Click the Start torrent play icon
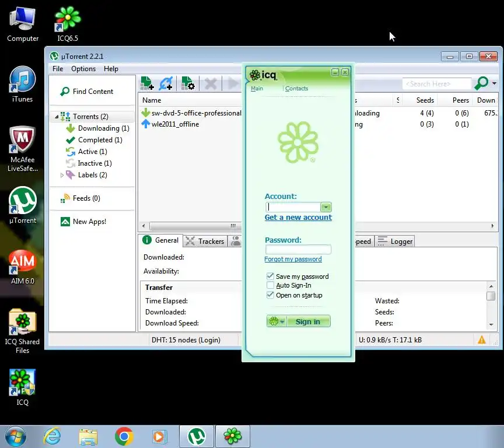Viewport: 504px width, 448px height. coord(233,83)
